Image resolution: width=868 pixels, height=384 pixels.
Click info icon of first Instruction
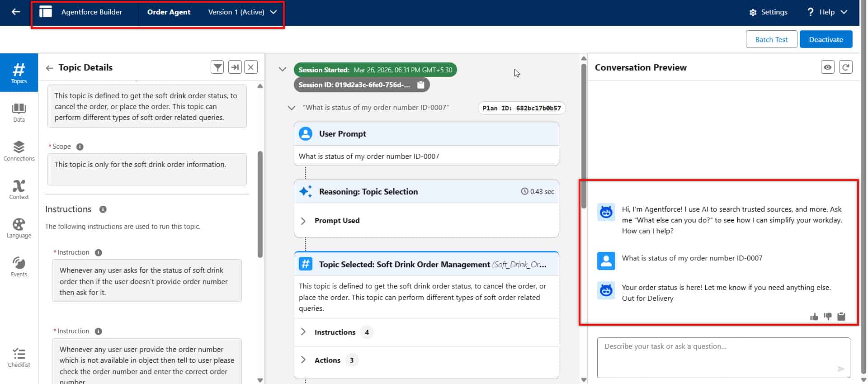tap(99, 252)
